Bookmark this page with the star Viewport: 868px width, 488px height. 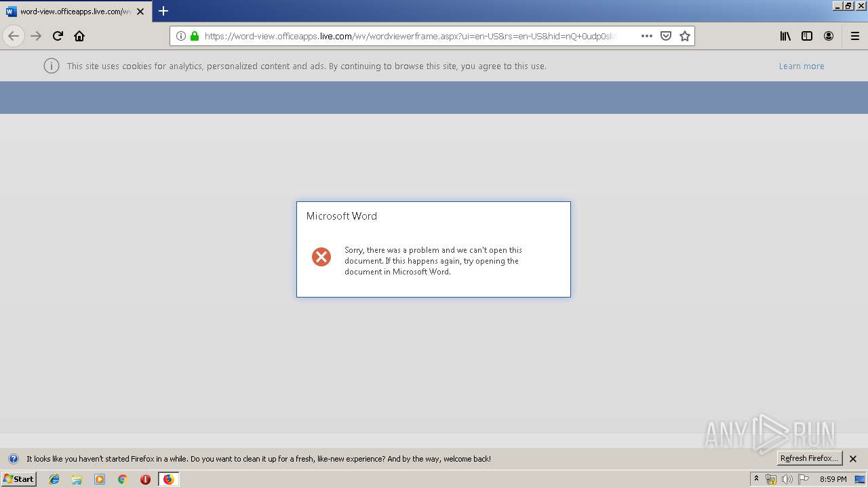pyautogui.click(x=685, y=36)
